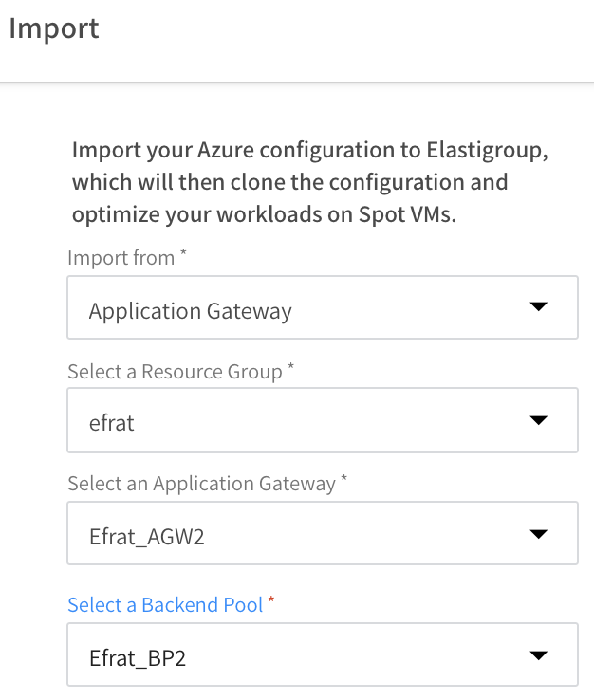594x700 pixels.
Task: Click the asterisk after the Resource Group label
Action: tap(290, 369)
